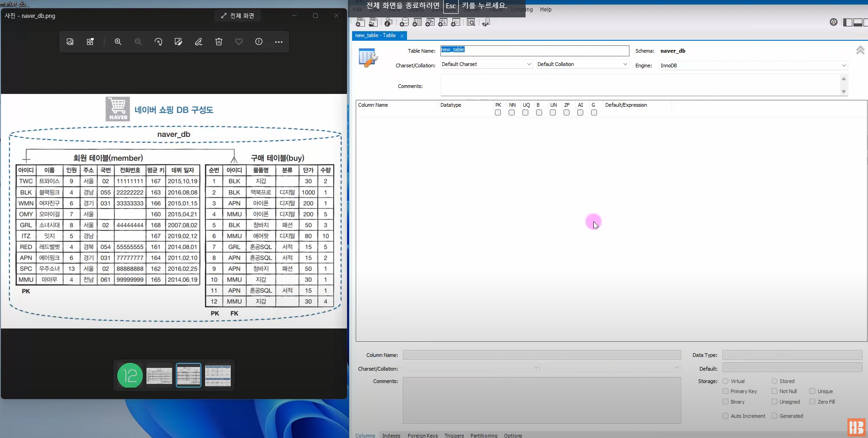Screen dimensions: 868x438
Task: Enable the Auto Increment checkbox
Action: coord(725,416)
